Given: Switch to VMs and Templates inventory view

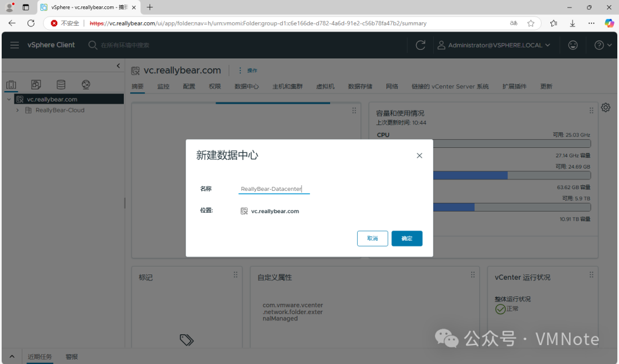Looking at the screenshot, I should click(x=36, y=84).
